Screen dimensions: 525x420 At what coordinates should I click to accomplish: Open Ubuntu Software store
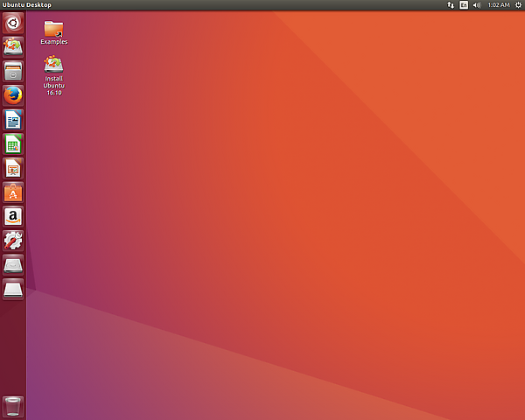click(13, 192)
